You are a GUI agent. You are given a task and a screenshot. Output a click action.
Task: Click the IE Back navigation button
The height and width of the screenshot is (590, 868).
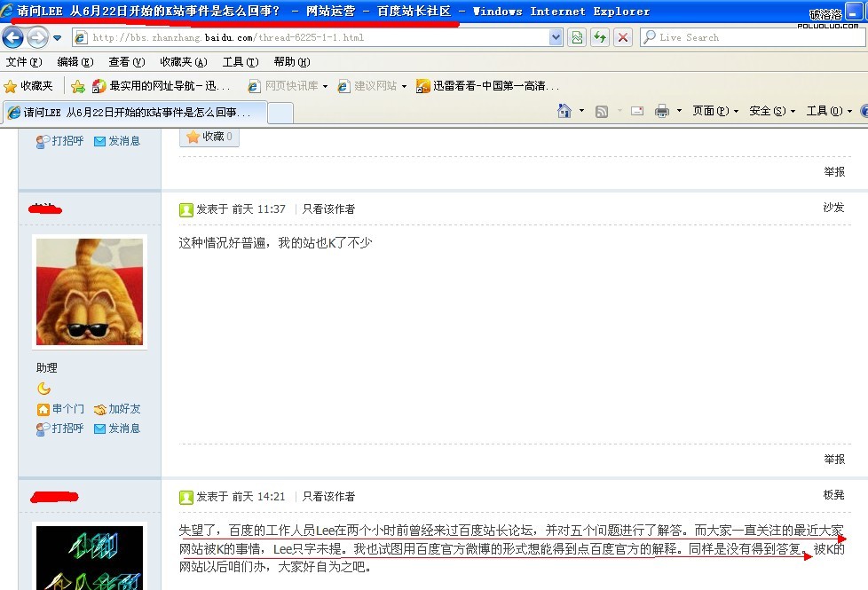pos(13,38)
